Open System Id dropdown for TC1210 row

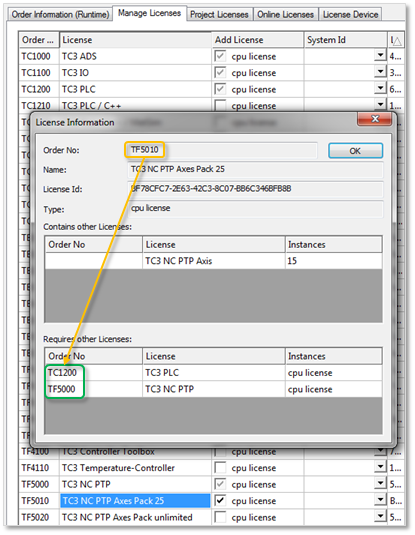[380, 104]
